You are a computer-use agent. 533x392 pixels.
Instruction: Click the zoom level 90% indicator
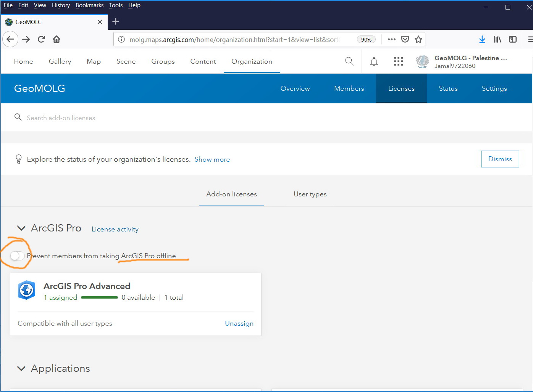[x=366, y=39]
